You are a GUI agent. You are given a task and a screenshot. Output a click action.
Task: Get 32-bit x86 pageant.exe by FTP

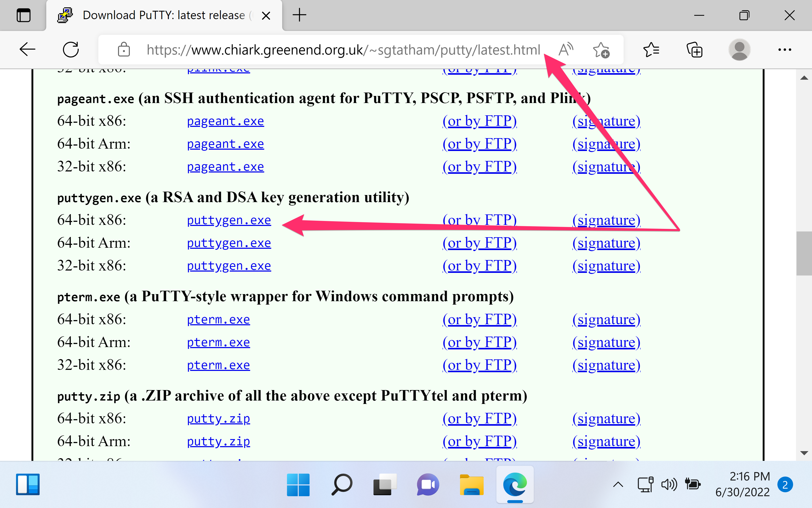(480, 167)
